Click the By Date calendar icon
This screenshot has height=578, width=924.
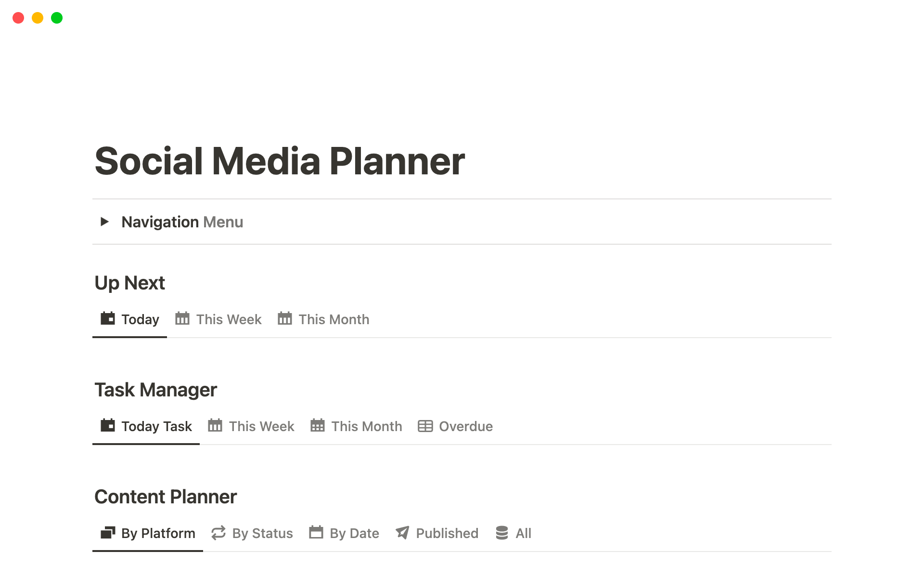[316, 533]
